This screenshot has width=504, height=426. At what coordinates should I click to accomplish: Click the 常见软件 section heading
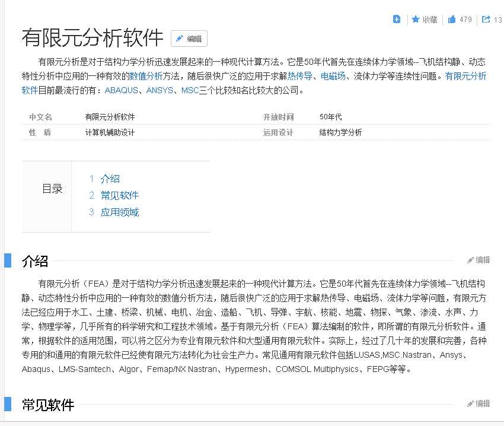coord(48,405)
